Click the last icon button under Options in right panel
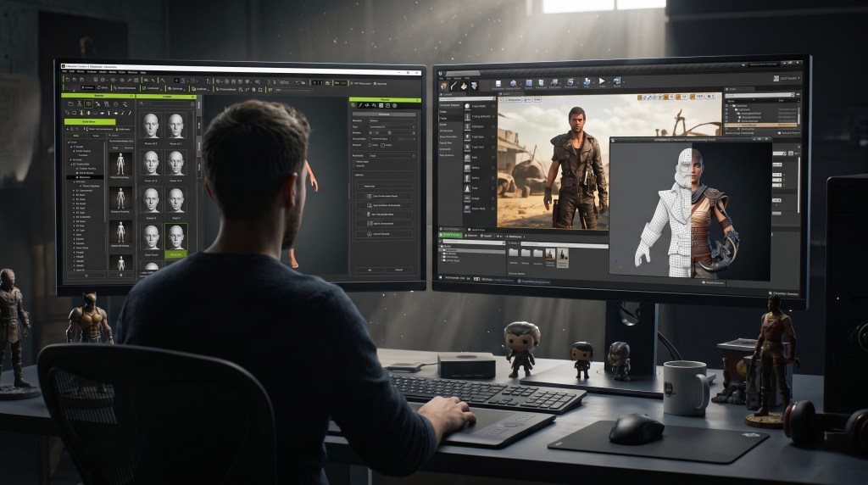868x485 pixels. (x=384, y=234)
